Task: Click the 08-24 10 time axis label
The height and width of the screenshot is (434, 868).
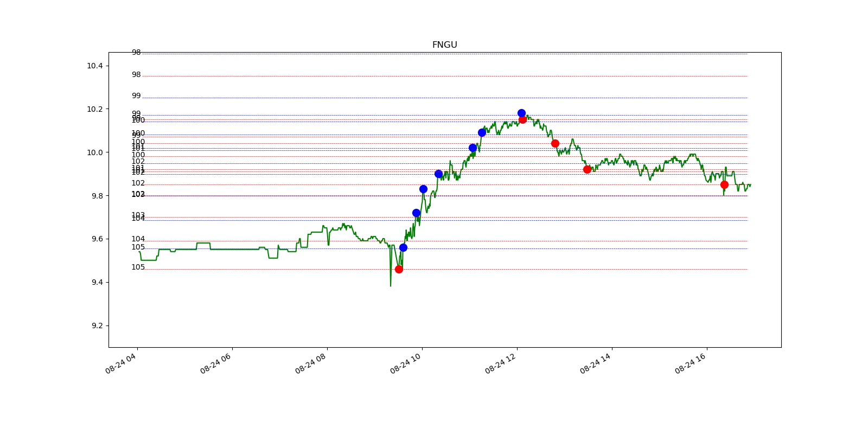Action: [406, 363]
